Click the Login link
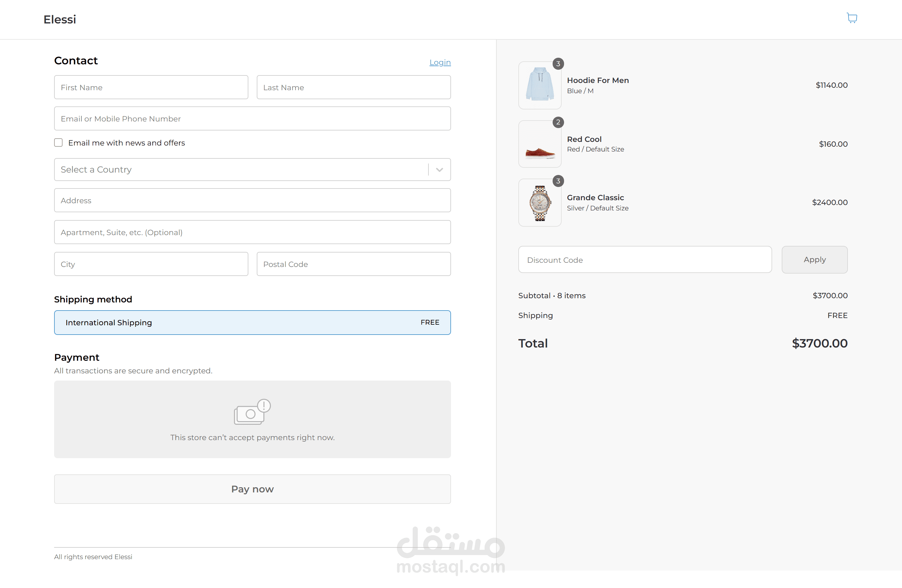Screen dimensions: 902x588 [x=440, y=62]
